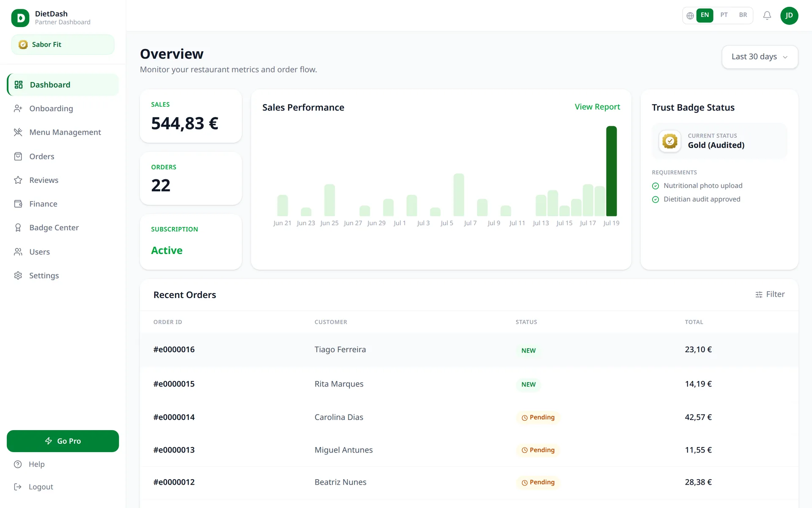Click the Onboarding user-plus icon
This screenshot has width=812, height=508.
(x=18, y=108)
